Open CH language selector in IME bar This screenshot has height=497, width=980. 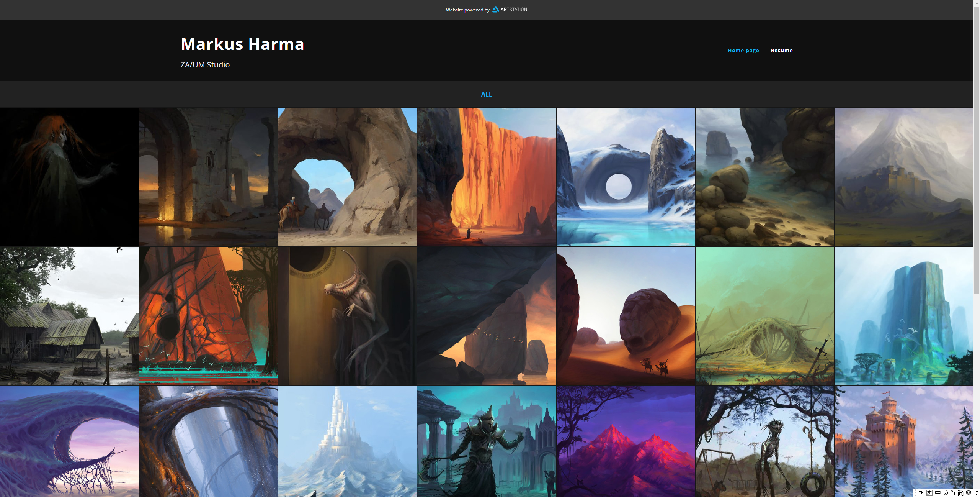pos(921,493)
